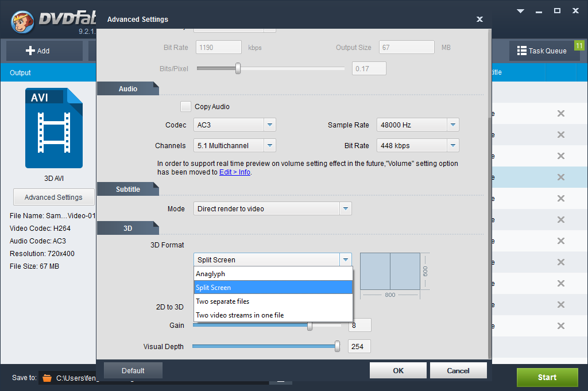Remove the eighth title row with X
The image size is (588, 391).
(x=560, y=262)
